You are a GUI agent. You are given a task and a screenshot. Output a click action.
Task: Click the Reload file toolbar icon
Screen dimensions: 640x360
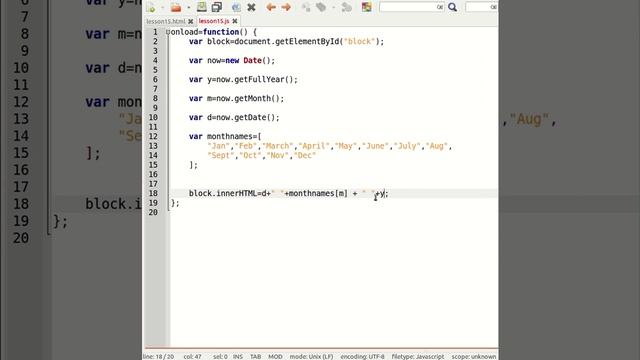click(x=236, y=7)
